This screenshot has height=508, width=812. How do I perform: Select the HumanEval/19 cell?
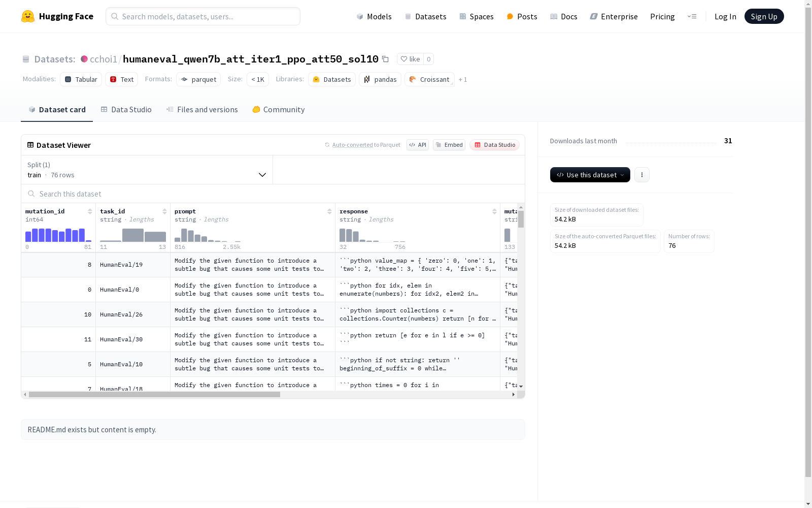[133, 265]
